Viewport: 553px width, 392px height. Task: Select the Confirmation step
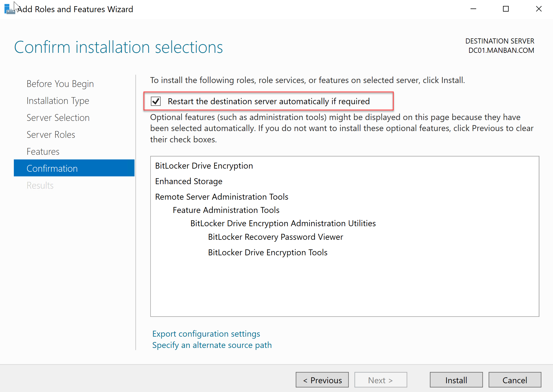coord(52,168)
